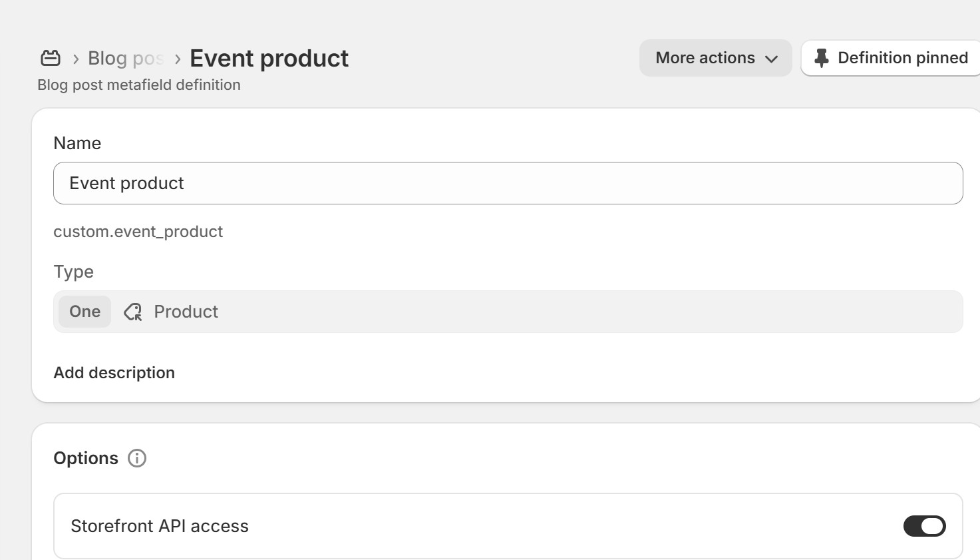Click the Name input field
The image size is (980, 560).
pyautogui.click(x=508, y=183)
